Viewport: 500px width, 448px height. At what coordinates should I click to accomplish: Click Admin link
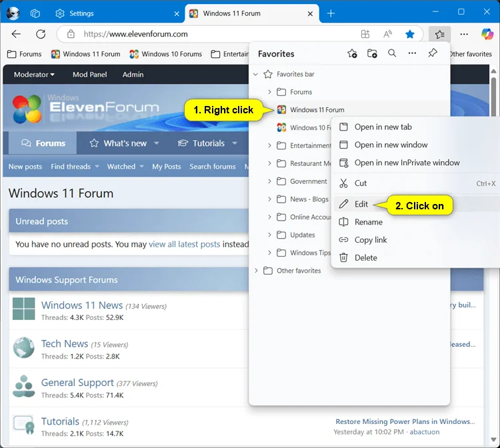pyautogui.click(x=133, y=74)
